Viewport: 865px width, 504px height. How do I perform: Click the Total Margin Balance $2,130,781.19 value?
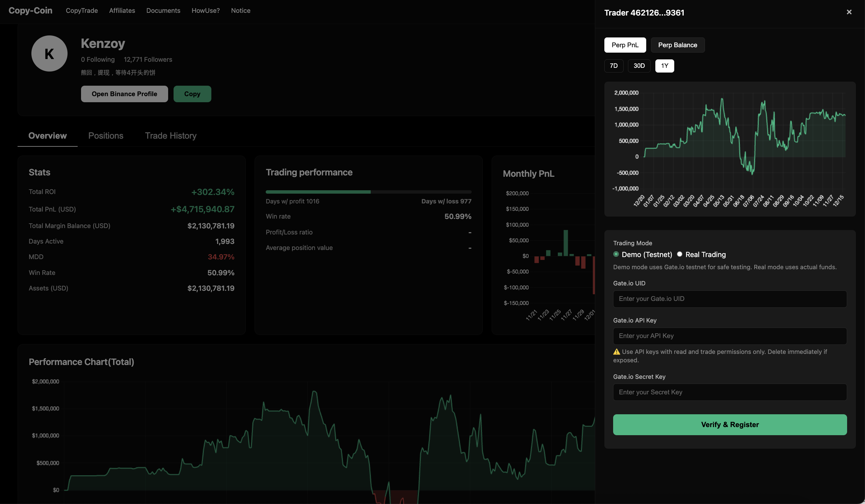click(211, 226)
